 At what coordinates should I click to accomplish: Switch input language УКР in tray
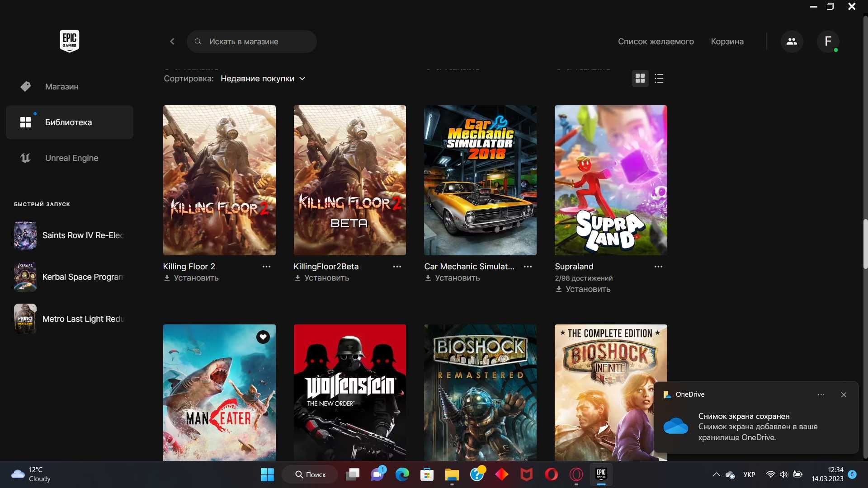(x=749, y=475)
